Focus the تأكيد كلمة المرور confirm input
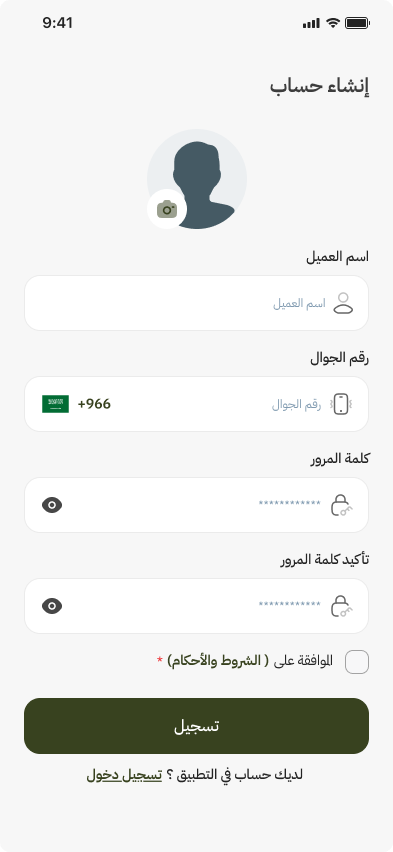 (x=196, y=606)
